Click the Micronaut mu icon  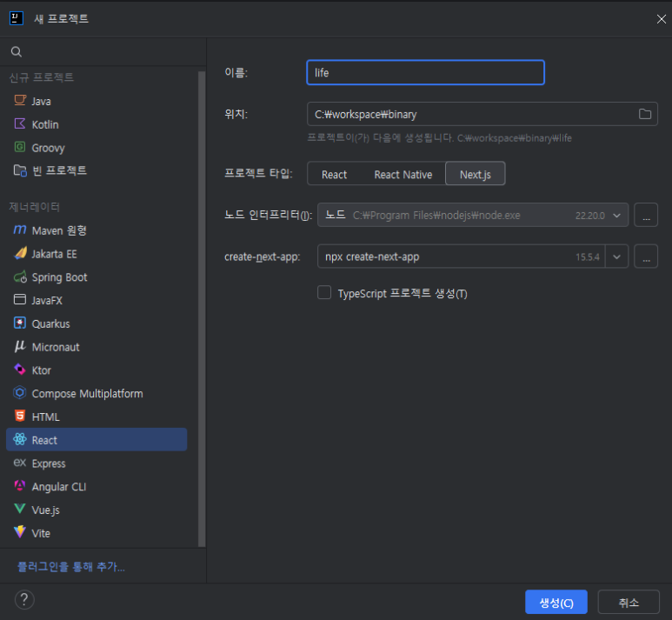point(20,346)
